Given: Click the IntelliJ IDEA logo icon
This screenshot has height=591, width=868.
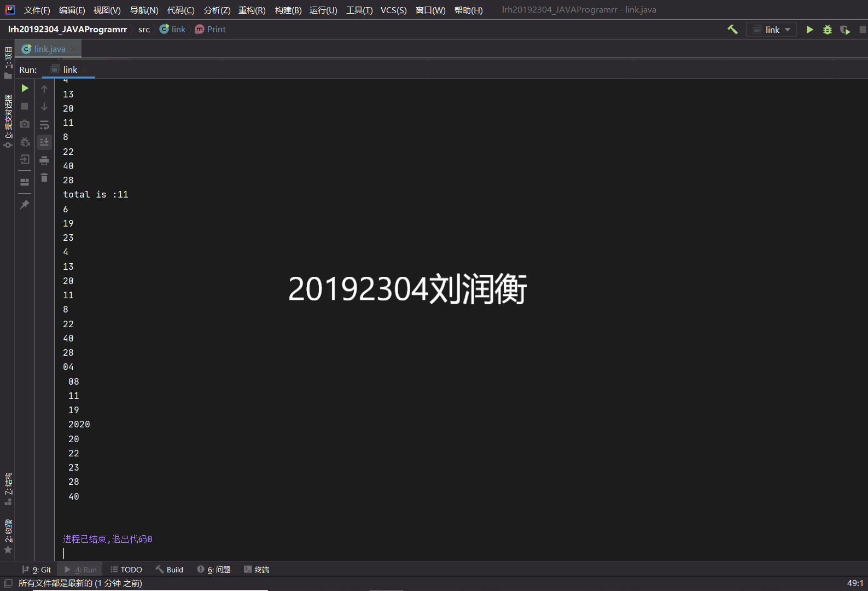Looking at the screenshot, I should 10,9.
